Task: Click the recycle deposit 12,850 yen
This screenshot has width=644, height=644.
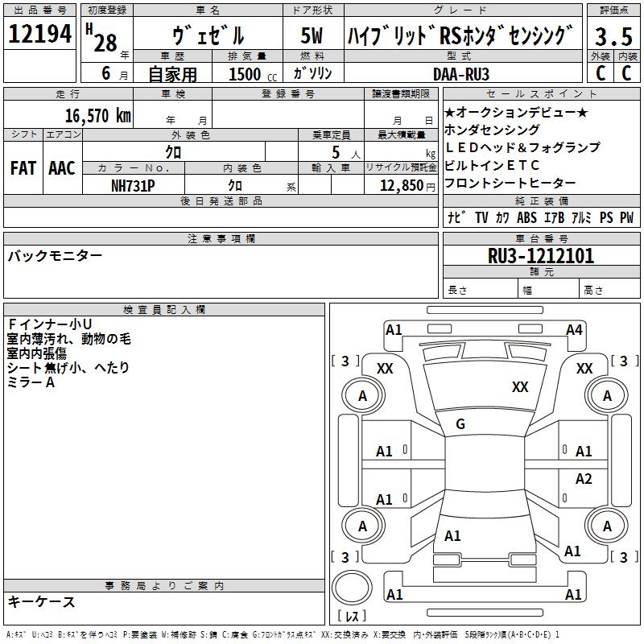Action: coord(407,186)
